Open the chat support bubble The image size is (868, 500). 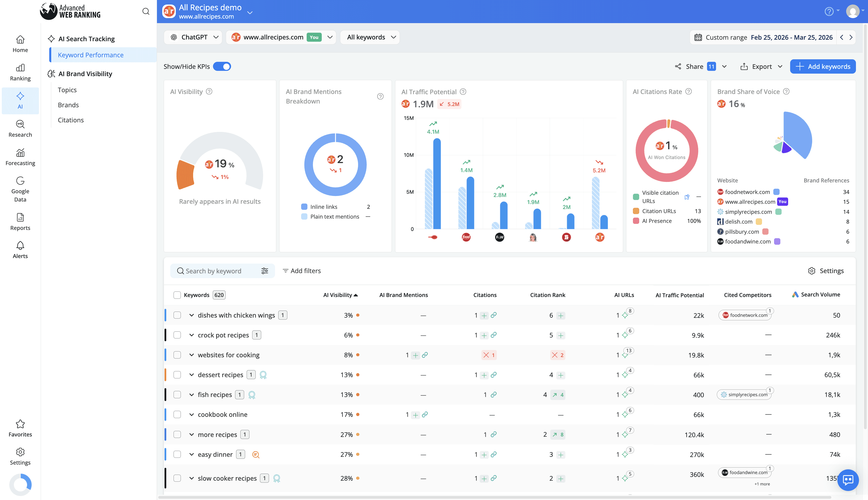point(848,480)
